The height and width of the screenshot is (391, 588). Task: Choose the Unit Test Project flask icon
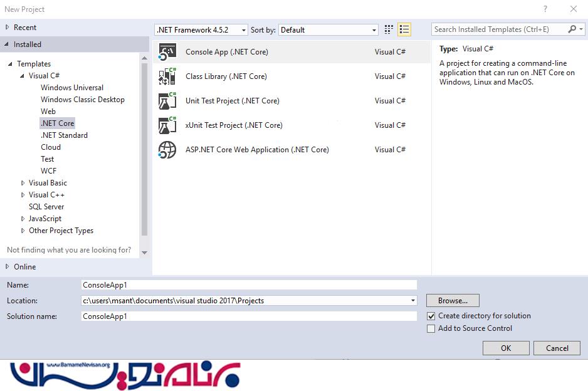click(x=167, y=101)
